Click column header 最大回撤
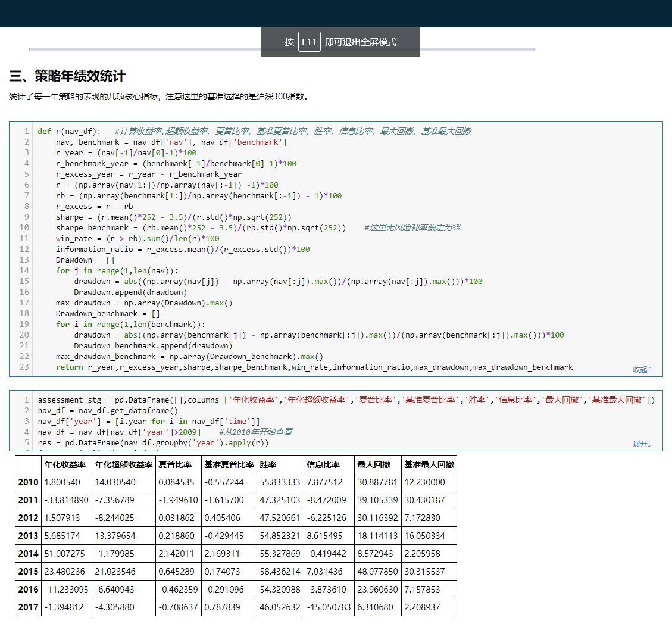Image resolution: width=672 pixels, height=633 pixels. [374, 464]
